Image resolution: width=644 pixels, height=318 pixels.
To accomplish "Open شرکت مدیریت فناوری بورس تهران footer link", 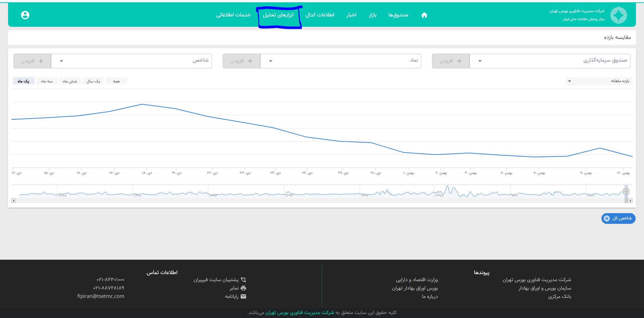I will 537,279.
